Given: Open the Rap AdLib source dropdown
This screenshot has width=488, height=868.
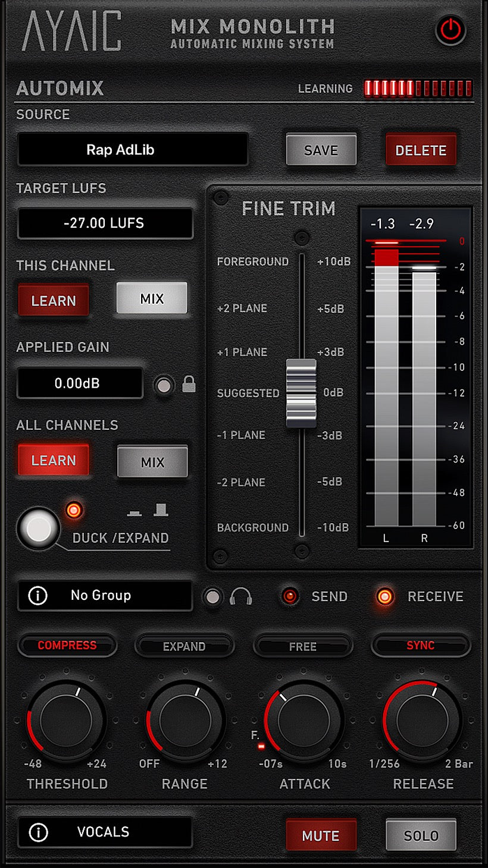Looking at the screenshot, I should (133, 149).
